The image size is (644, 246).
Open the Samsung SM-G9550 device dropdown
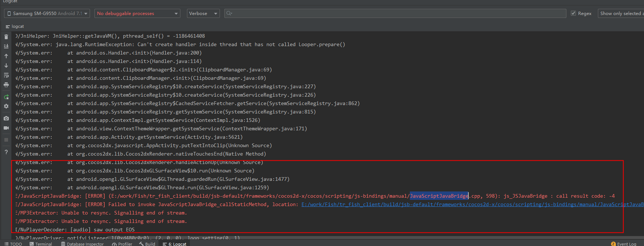tap(47, 14)
